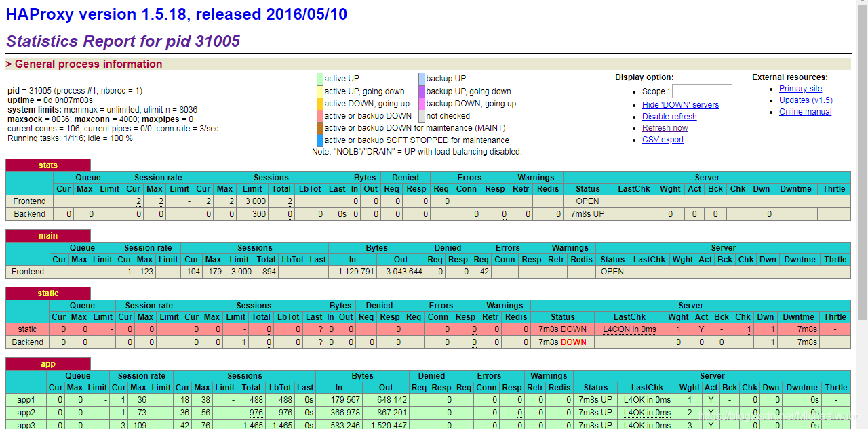Screen dimensions: 868x429
Task: Click the '7m8s DOWN' status of static server
Action: [x=562, y=329]
